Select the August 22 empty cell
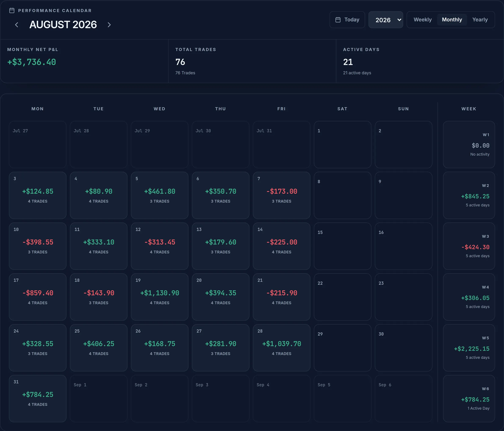 point(342,297)
